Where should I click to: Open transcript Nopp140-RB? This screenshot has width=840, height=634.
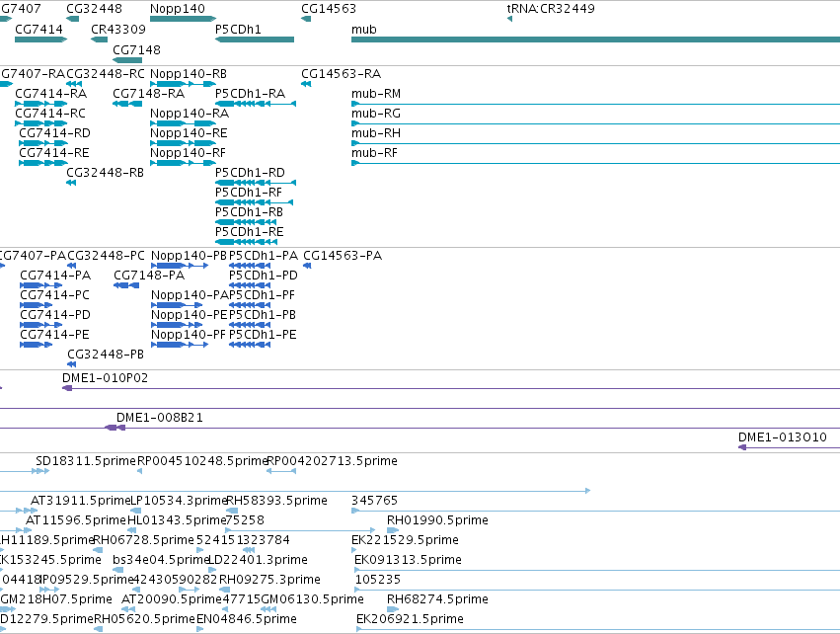pos(183,84)
